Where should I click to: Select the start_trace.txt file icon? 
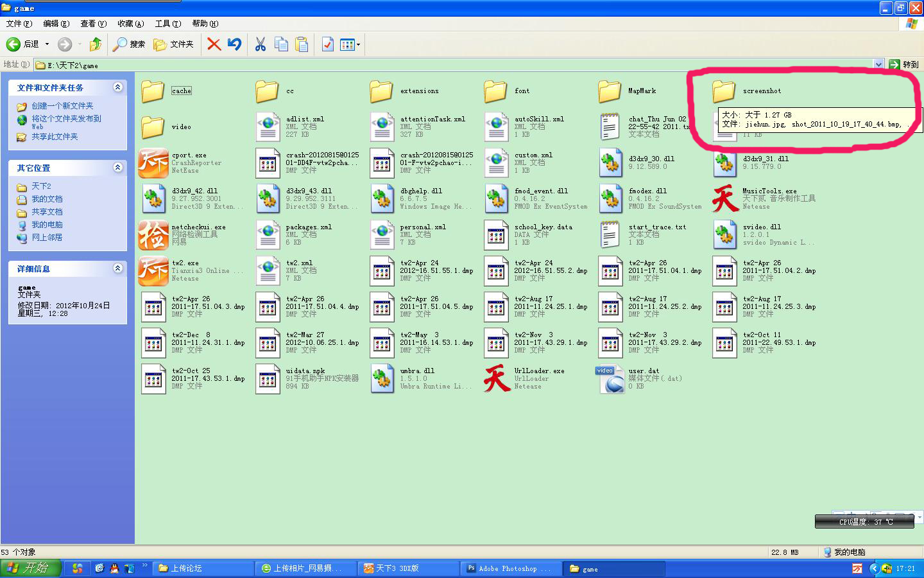point(610,235)
